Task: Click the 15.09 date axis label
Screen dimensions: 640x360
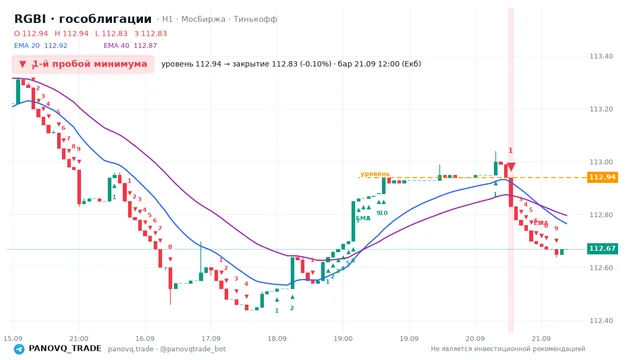Action: (x=13, y=339)
